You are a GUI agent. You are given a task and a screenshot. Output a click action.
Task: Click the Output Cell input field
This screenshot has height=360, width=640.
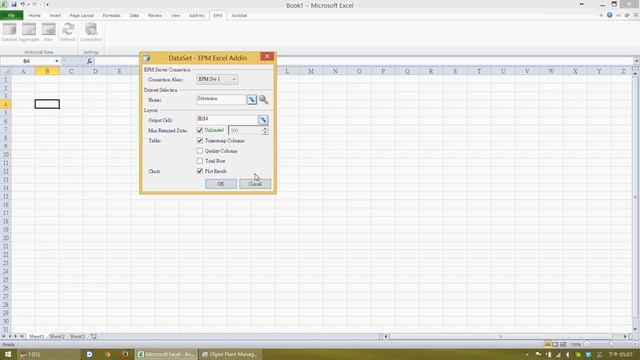click(227, 120)
